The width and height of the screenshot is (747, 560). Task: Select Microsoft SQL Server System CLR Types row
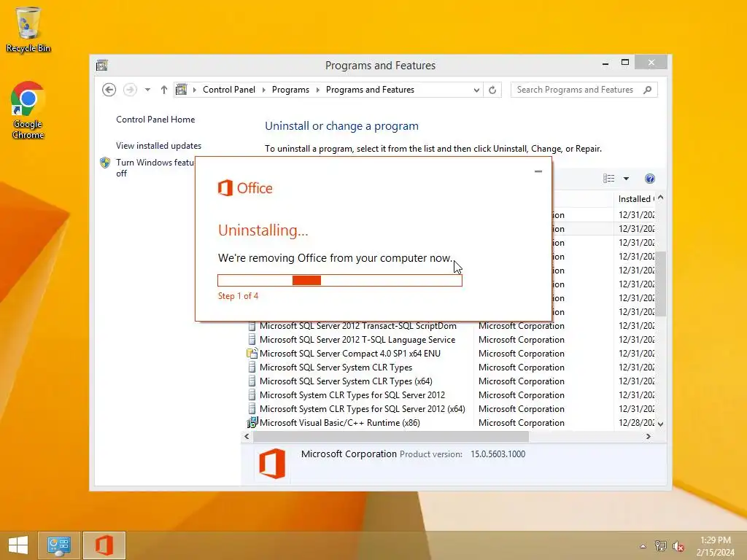(x=336, y=367)
